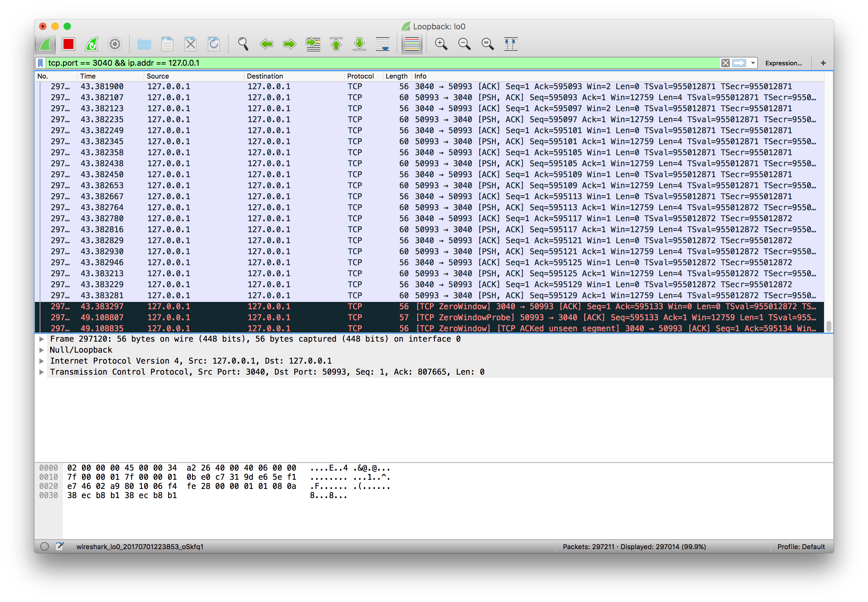
Task: Open the Expression… filter builder
Action: tap(783, 63)
